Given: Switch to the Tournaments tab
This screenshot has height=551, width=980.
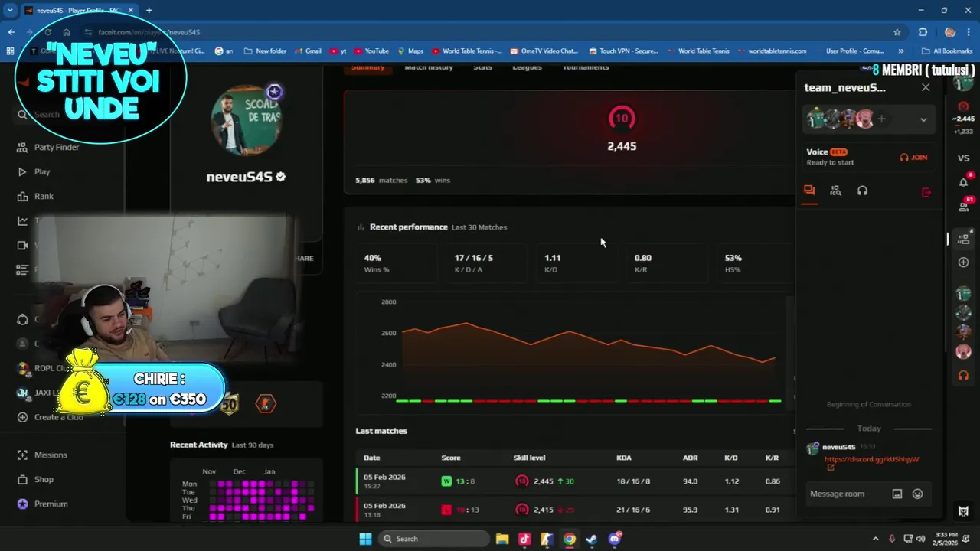Looking at the screenshot, I should [586, 67].
